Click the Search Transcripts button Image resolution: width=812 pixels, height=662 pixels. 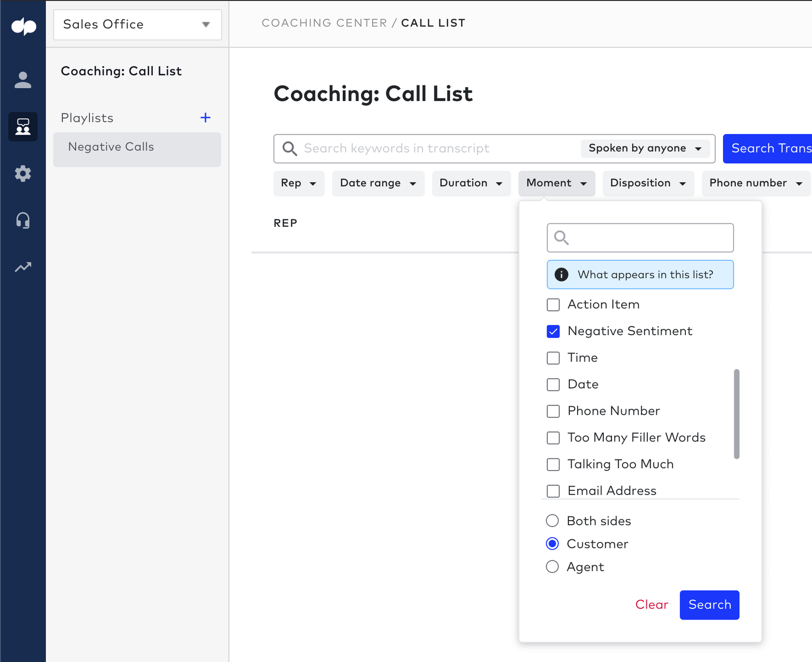[x=768, y=148]
